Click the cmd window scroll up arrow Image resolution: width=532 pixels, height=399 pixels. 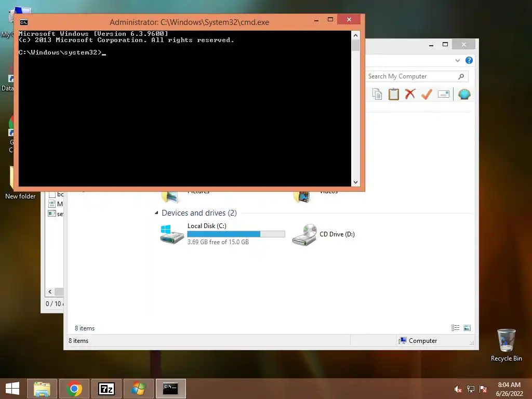(355, 35)
